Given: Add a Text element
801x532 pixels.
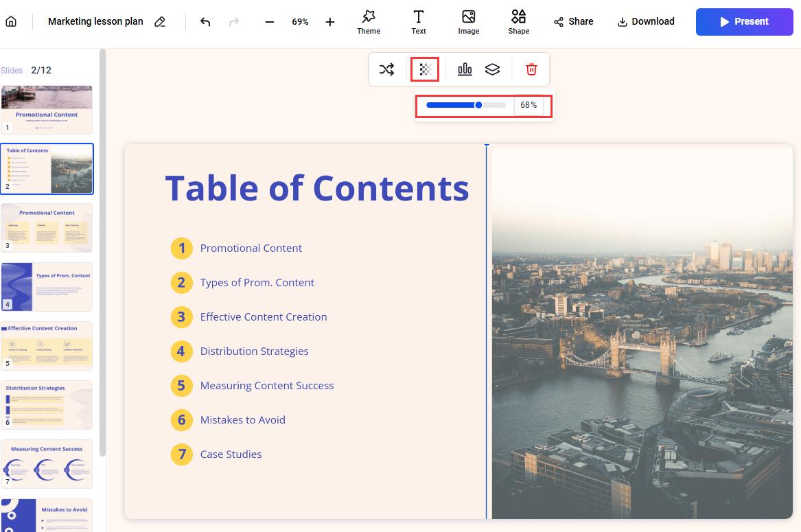Looking at the screenshot, I should 419,22.
